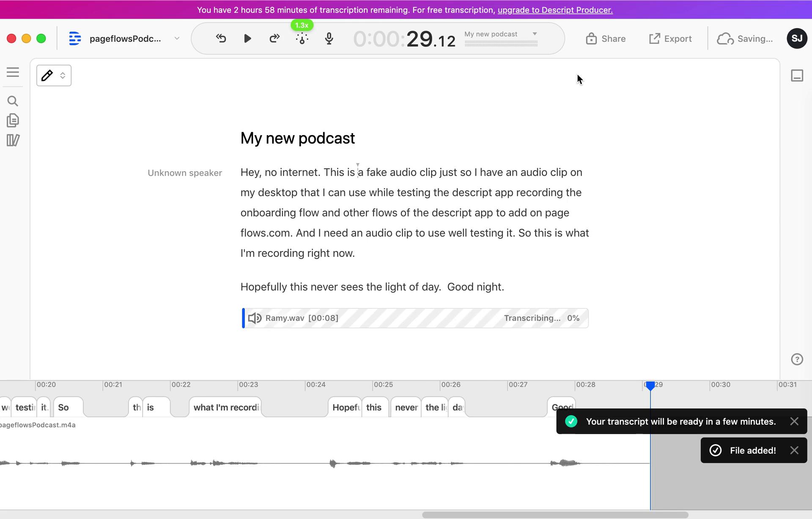Select the 'is' word block in timeline
Image resolution: width=812 pixels, height=519 pixels.
[156, 407]
